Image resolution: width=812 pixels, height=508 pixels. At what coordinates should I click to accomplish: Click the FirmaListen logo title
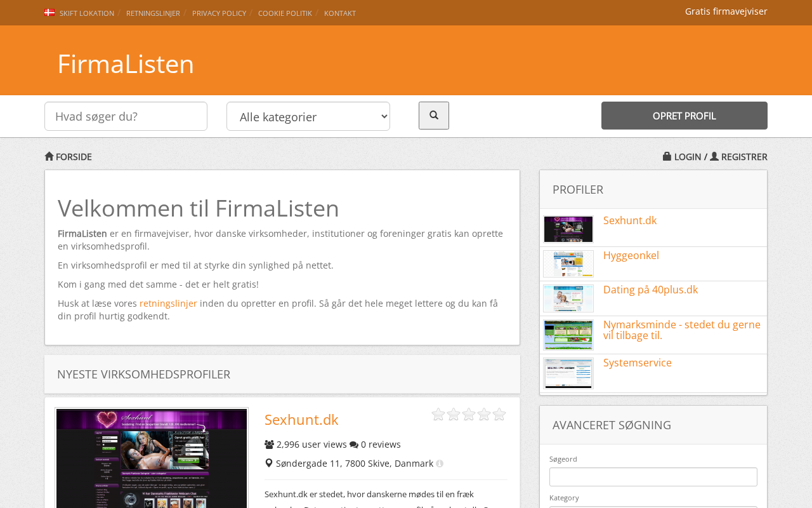point(126,63)
